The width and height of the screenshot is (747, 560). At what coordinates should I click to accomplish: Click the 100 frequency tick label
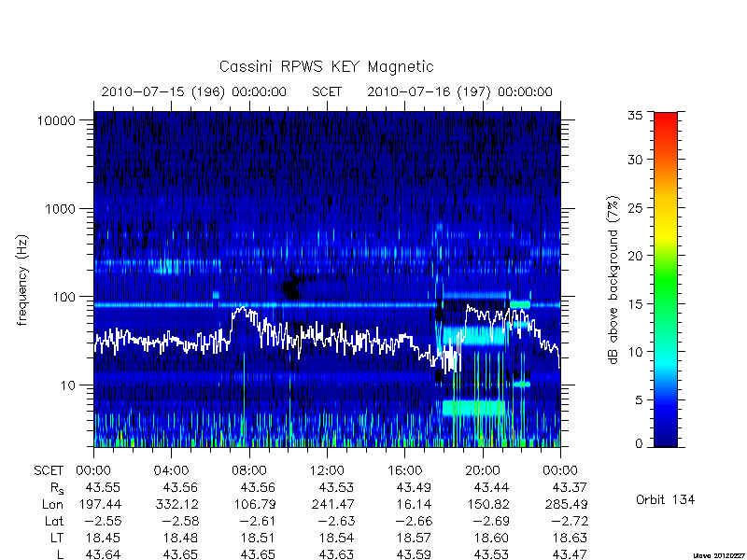click(x=63, y=297)
